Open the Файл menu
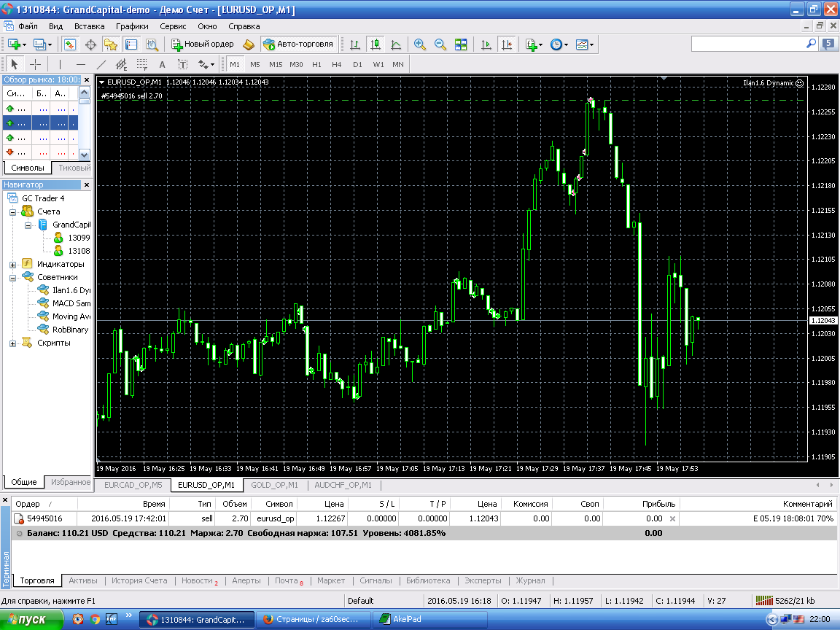Viewport: 840px width, 630px height. pyautogui.click(x=28, y=26)
